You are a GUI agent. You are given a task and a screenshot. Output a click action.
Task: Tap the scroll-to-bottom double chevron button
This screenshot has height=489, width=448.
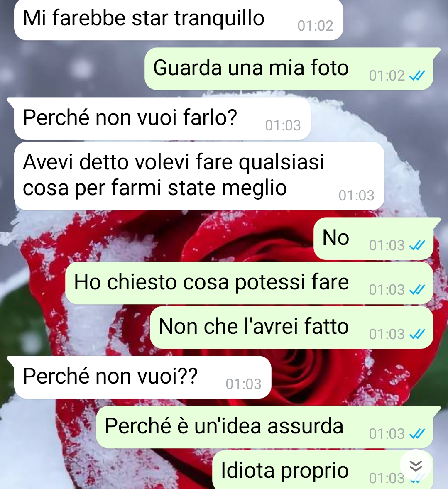[x=416, y=466]
